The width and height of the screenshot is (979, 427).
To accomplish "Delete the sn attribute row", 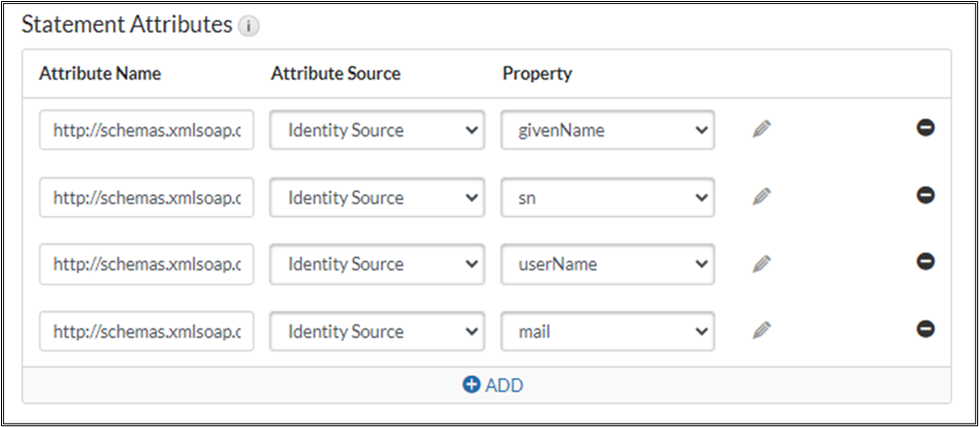I will [x=926, y=195].
